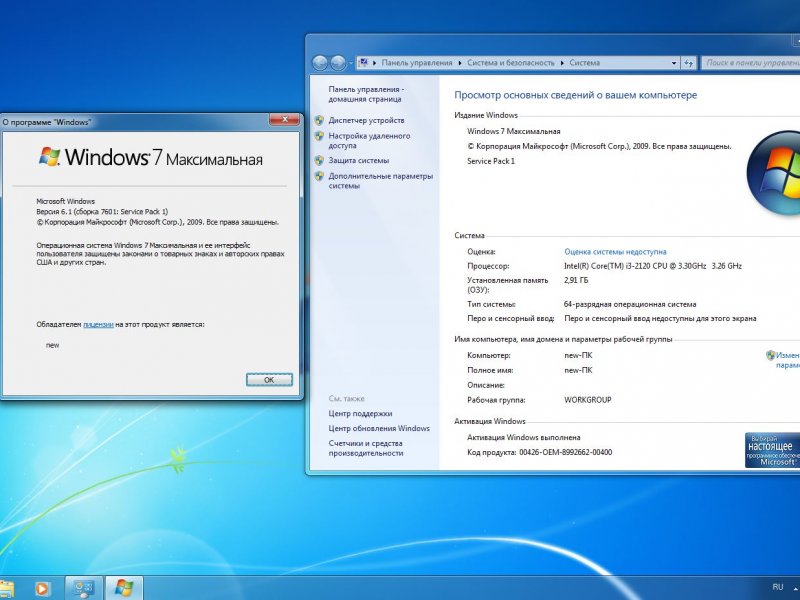Image resolution: width=800 pixels, height=600 pixels.
Task: Open "Центр обновления Windows"
Action: (379, 428)
